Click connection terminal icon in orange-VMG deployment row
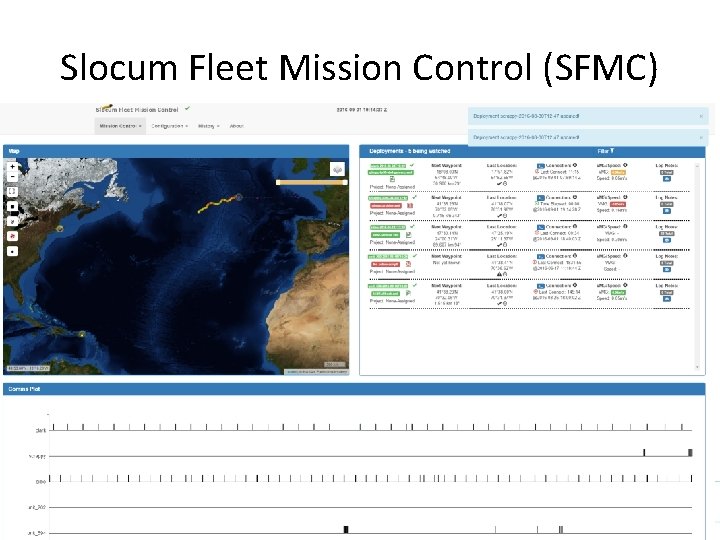 pos(541,165)
